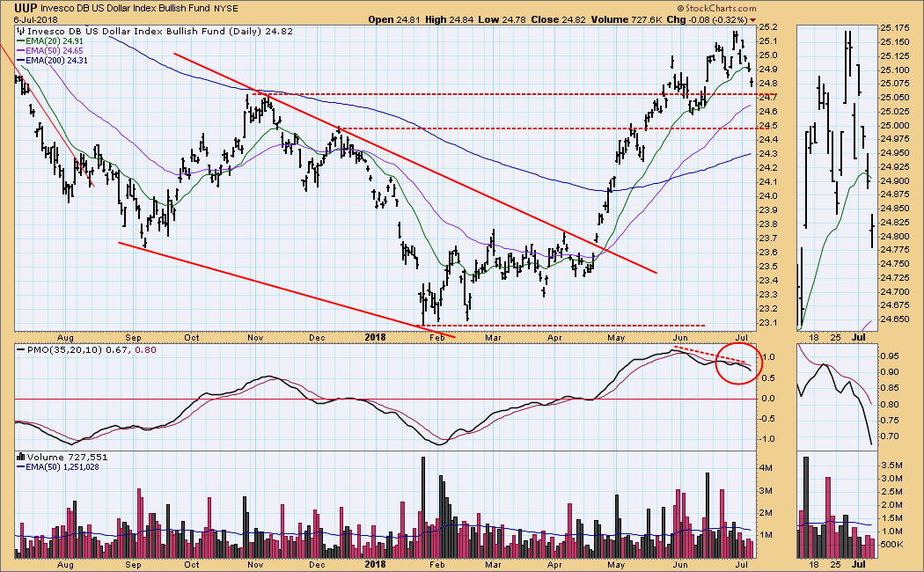Click the 25.175 label in zoom panel
The image size is (924, 572).
tap(894, 27)
